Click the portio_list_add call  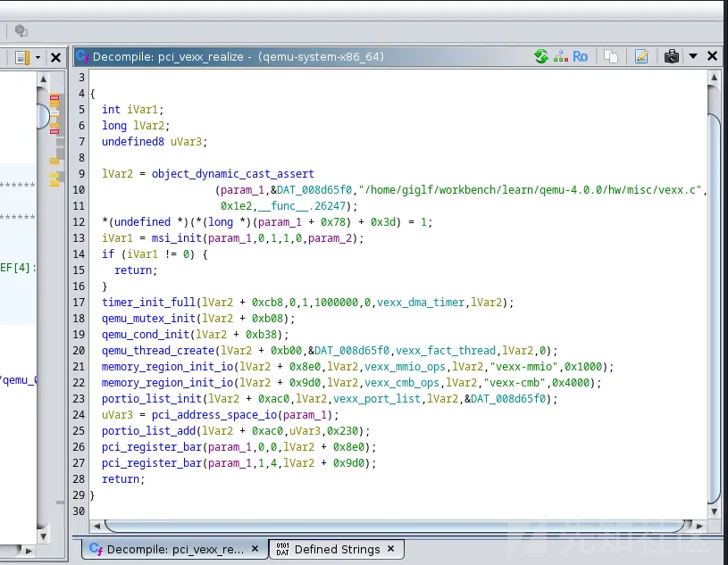pyautogui.click(x=148, y=431)
